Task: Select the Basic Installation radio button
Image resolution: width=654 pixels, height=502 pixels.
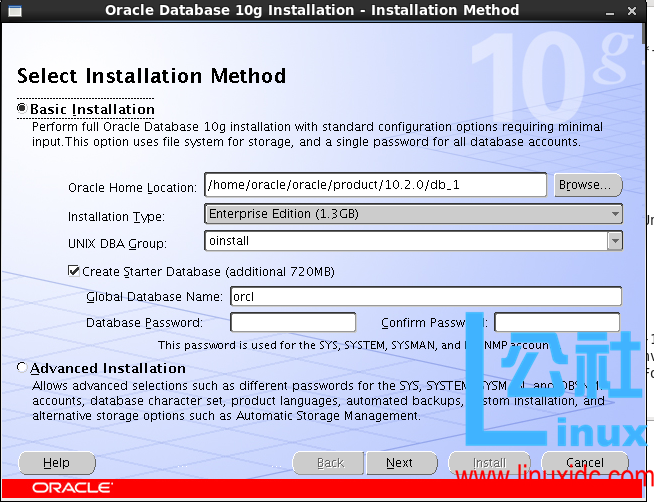Action: pyautogui.click(x=22, y=108)
